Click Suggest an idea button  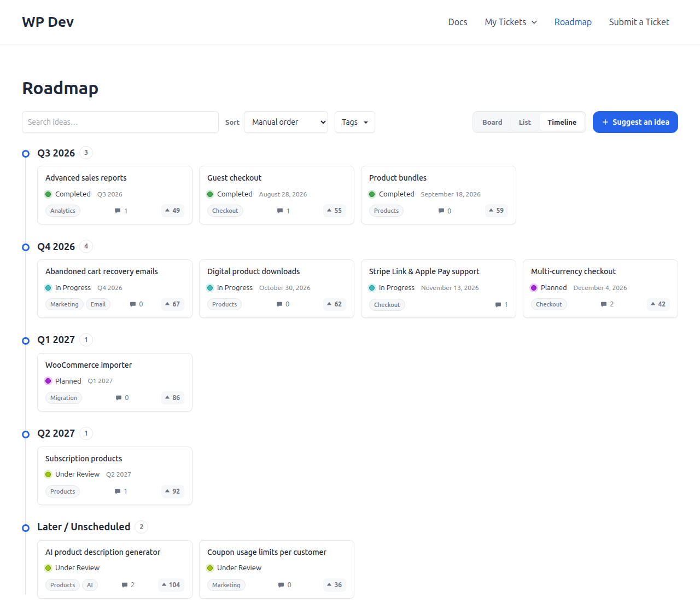pos(635,122)
